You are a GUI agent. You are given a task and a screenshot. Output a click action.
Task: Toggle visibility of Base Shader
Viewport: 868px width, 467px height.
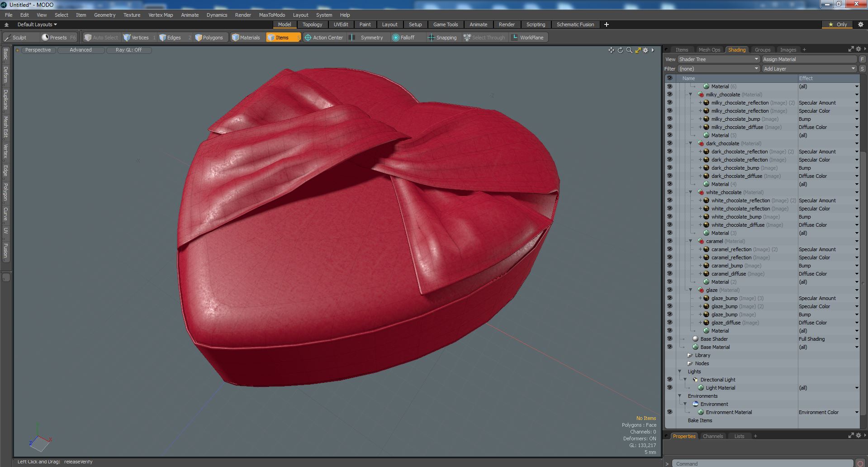point(669,339)
